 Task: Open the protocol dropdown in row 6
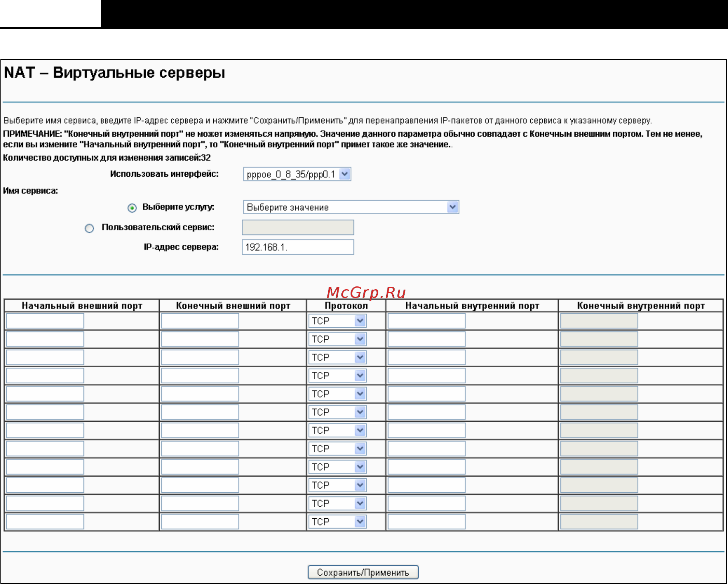337,412
